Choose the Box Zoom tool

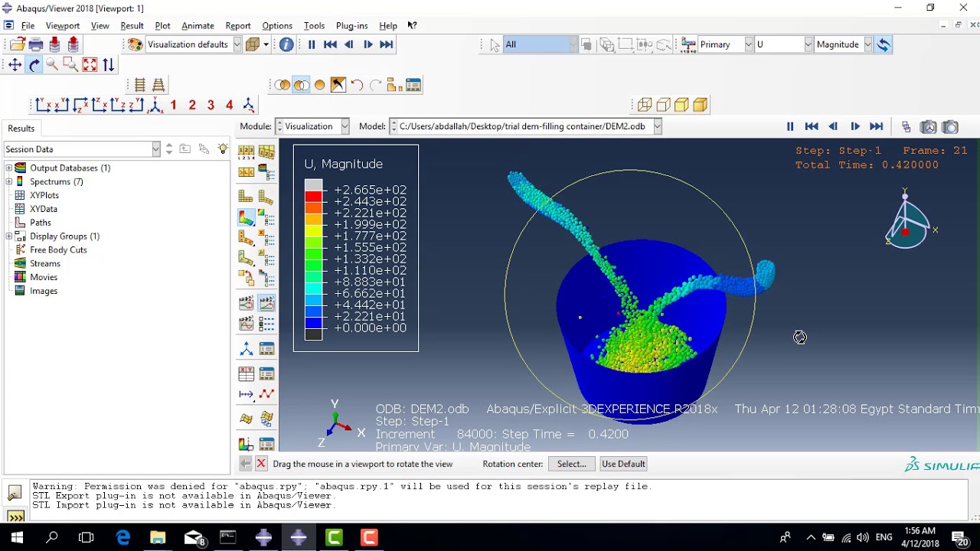coord(70,65)
